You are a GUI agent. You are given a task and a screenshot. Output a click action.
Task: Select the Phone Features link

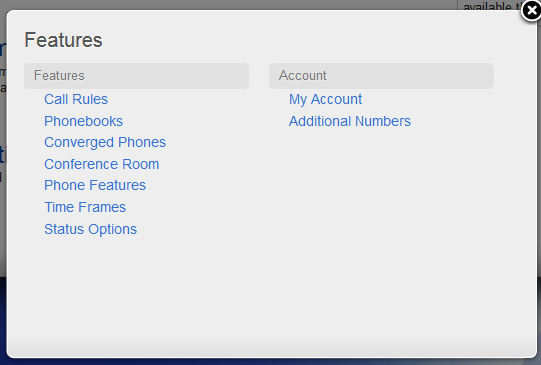pos(95,185)
